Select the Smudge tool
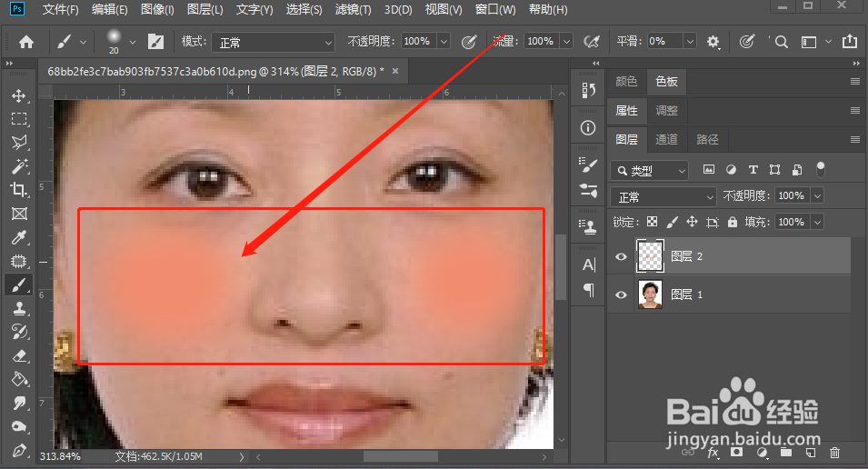The height and width of the screenshot is (469, 868). click(19, 404)
